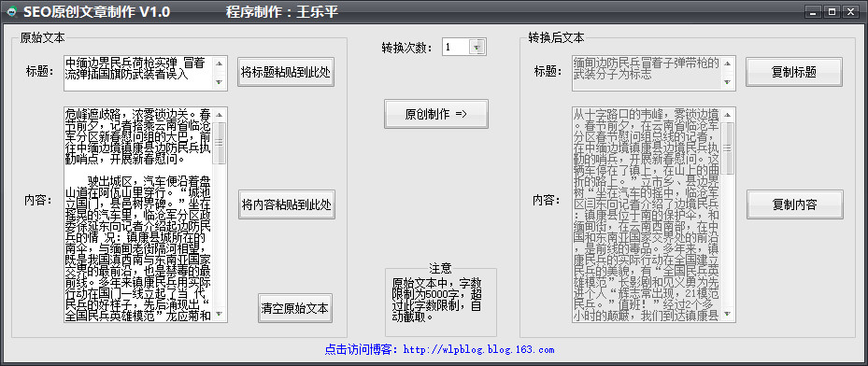The height and width of the screenshot is (366, 868).
Task: Click the app icon in title bar
Action: tap(11, 11)
